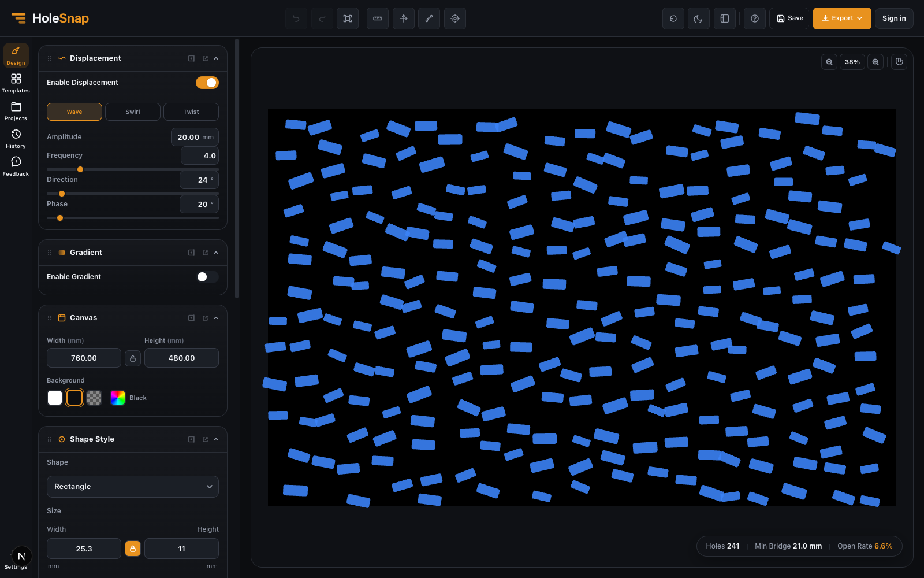Choose the black background swatch
The image size is (924, 578).
(x=74, y=398)
